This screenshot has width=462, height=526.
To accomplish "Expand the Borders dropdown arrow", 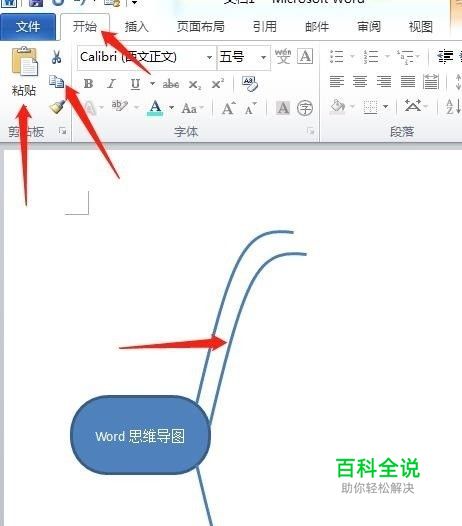I will click(386, 107).
